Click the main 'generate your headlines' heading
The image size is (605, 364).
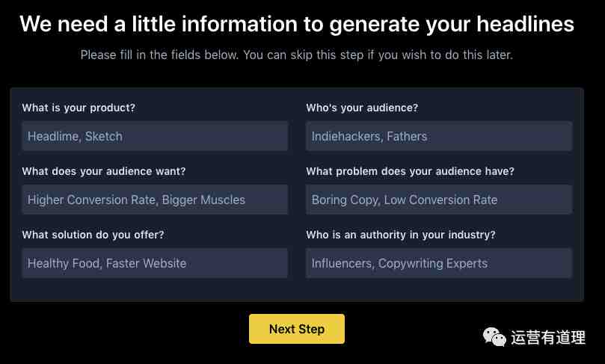(297, 25)
